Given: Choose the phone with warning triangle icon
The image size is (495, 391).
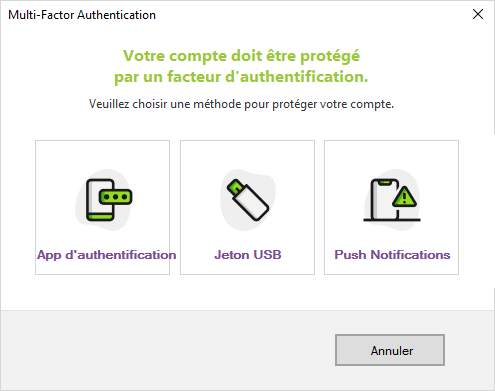Looking at the screenshot, I should [x=392, y=200].
